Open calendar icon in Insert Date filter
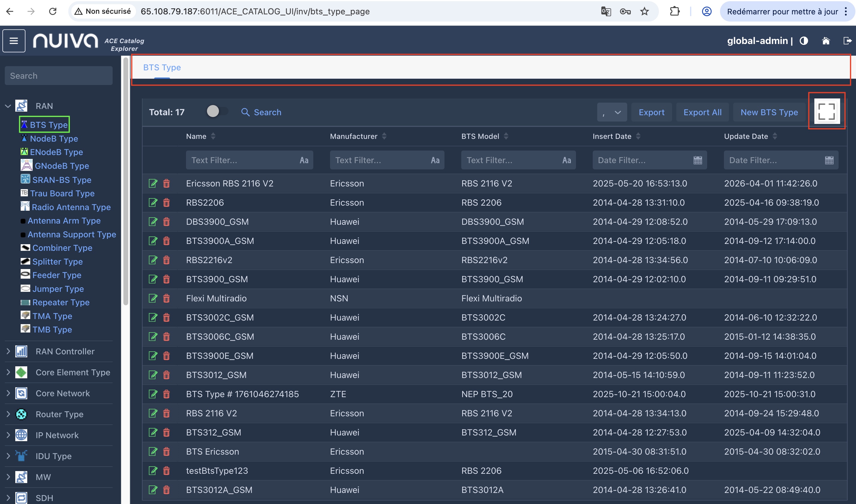 point(697,160)
